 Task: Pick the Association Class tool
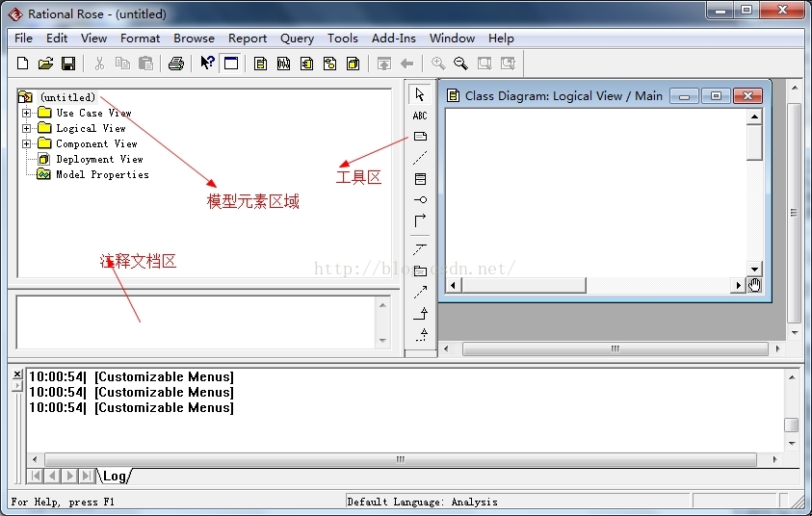pos(420,249)
